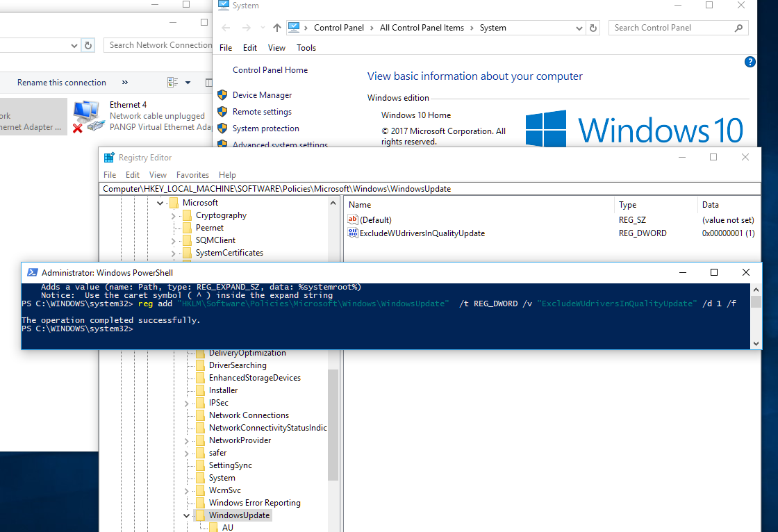Select the DriverSearching folder icon
The width and height of the screenshot is (778, 532).
[x=201, y=365]
